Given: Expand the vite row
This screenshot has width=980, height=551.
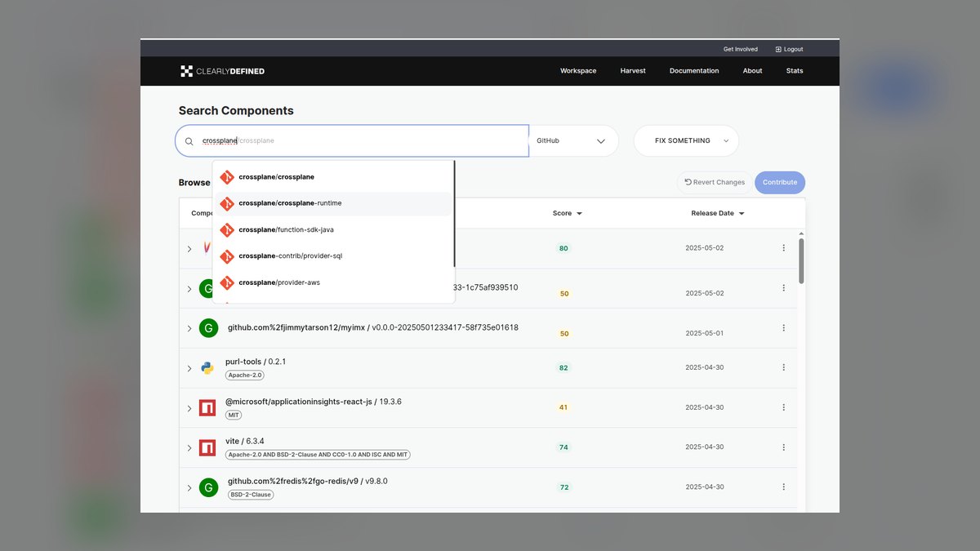Looking at the screenshot, I should pyautogui.click(x=189, y=448).
